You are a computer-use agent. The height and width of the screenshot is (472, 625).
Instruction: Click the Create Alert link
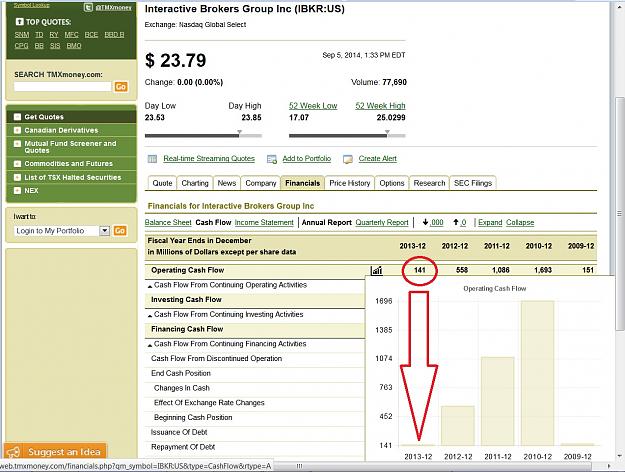coord(377,159)
